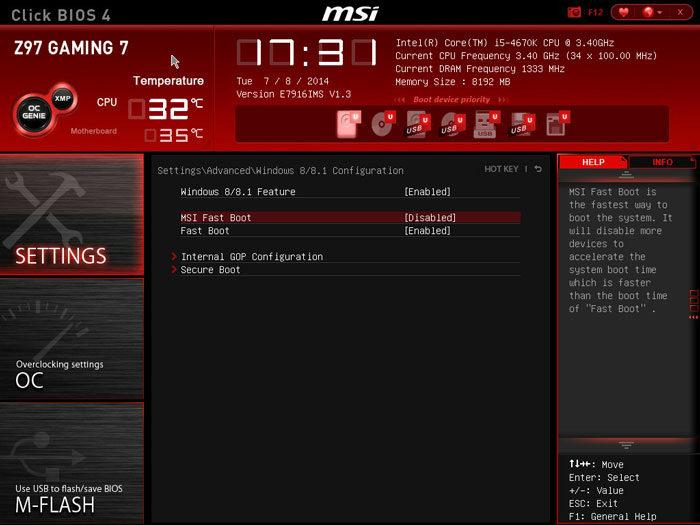Toggle the OC GENIE button

[x=34, y=112]
